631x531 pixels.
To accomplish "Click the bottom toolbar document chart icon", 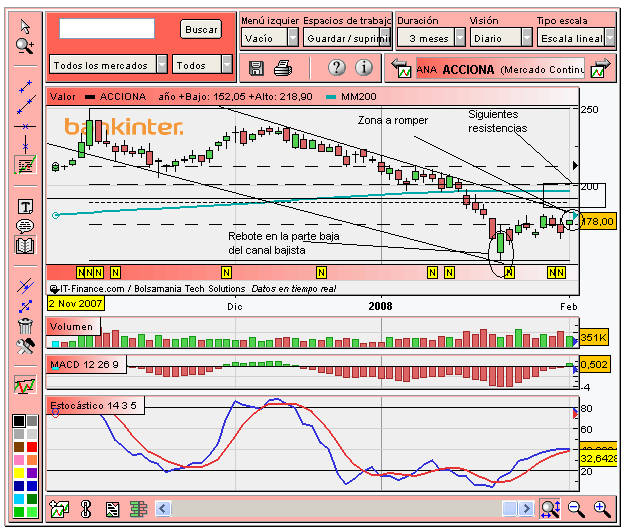I will click(113, 509).
